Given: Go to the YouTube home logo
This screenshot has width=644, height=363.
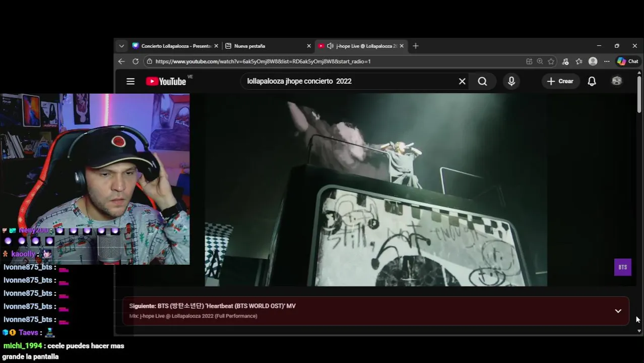Looking at the screenshot, I should [x=166, y=81].
